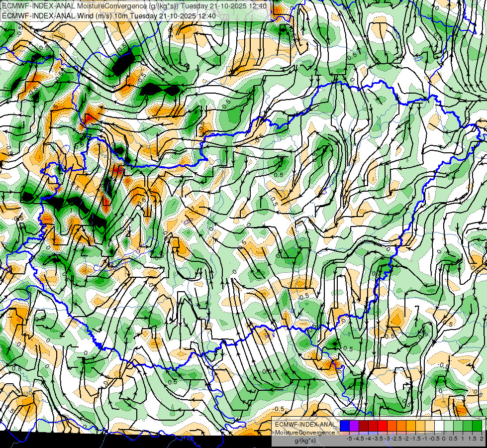Click 'MoistureConvergence' label in the legend box
The image size is (487, 448).
305,433
